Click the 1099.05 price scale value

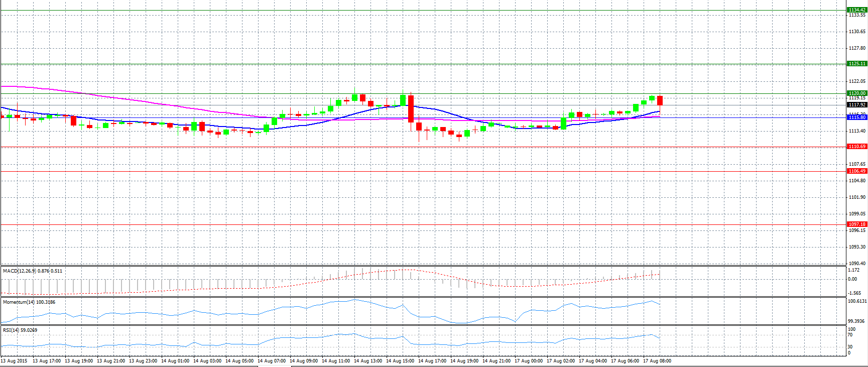tap(857, 214)
